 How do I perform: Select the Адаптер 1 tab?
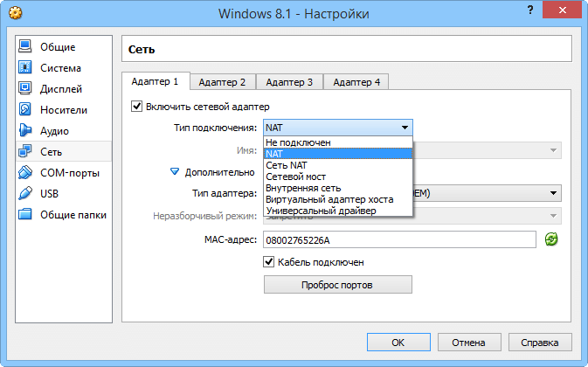[156, 81]
